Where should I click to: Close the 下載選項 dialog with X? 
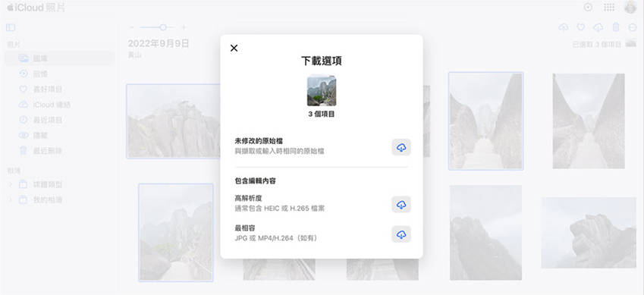[x=234, y=48]
